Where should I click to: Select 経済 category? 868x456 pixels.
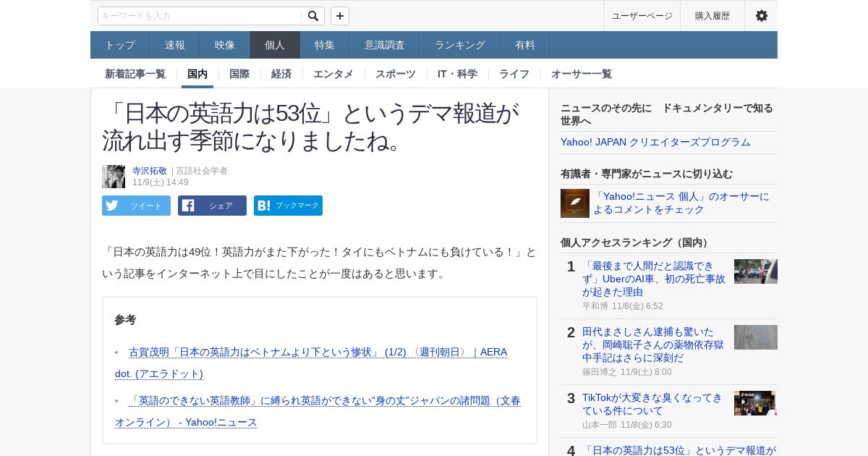click(x=281, y=74)
